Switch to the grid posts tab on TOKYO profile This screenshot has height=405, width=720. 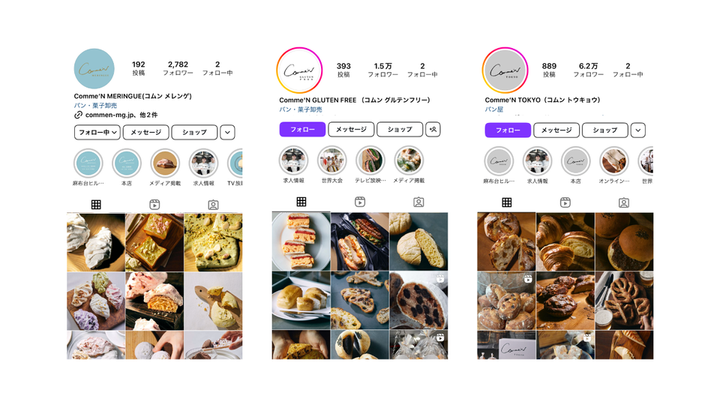coord(506,202)
